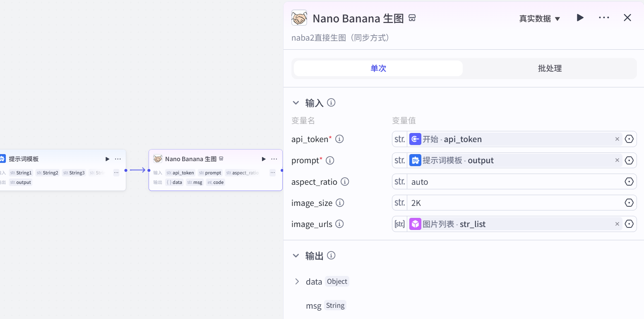Image resolution: width=644 pixels, height=319 pixels.
Task: Expand the data Object output
Action: (x=297, y=282)
